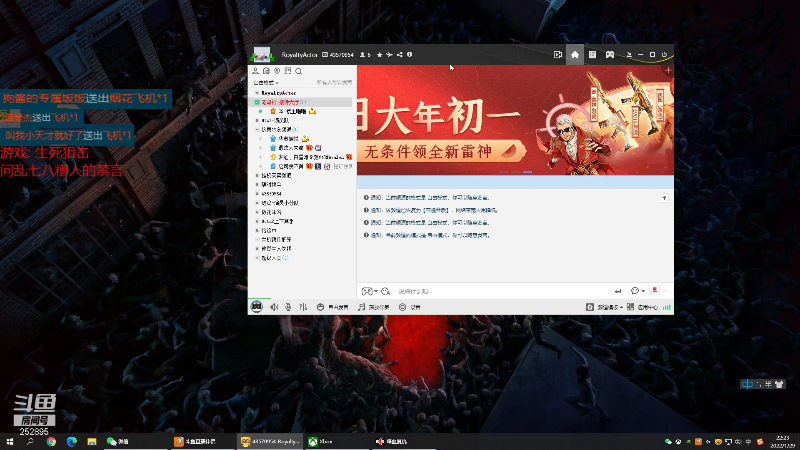The width and height of the screenshot is (800, 450).
Task: Open the list/template tab icon in YY header
Action: click(592, 55)
